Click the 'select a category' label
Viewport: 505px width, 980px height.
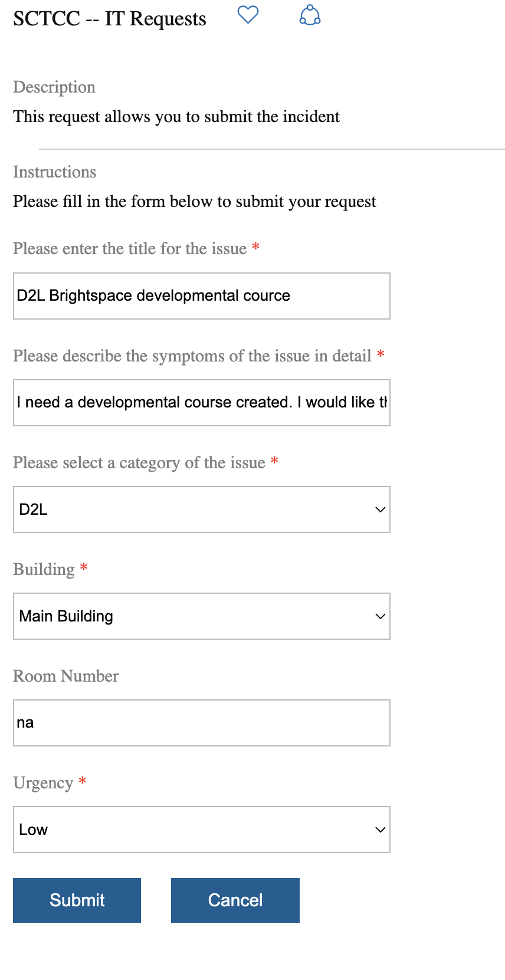tap(139, 463)
